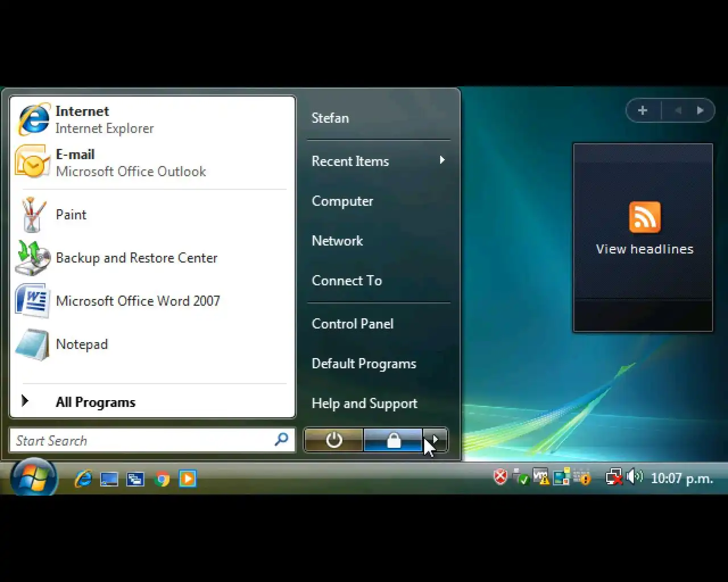Open network disconnected tray icon
Viewport: 728px width, 582px height.
click(x=614, y=477)
